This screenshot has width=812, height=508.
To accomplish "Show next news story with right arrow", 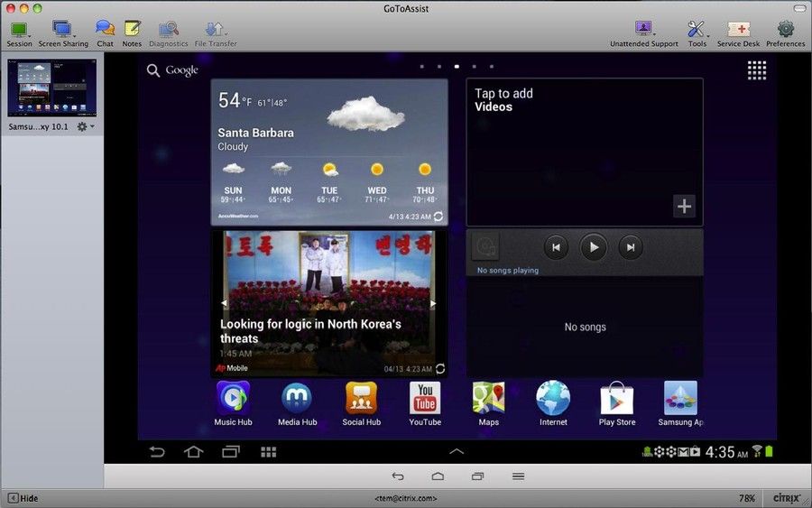I will (x=433, y=303).
